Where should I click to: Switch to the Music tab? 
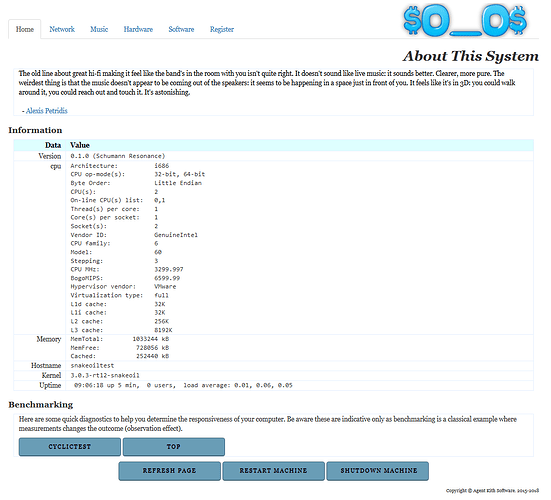(99, 29)
